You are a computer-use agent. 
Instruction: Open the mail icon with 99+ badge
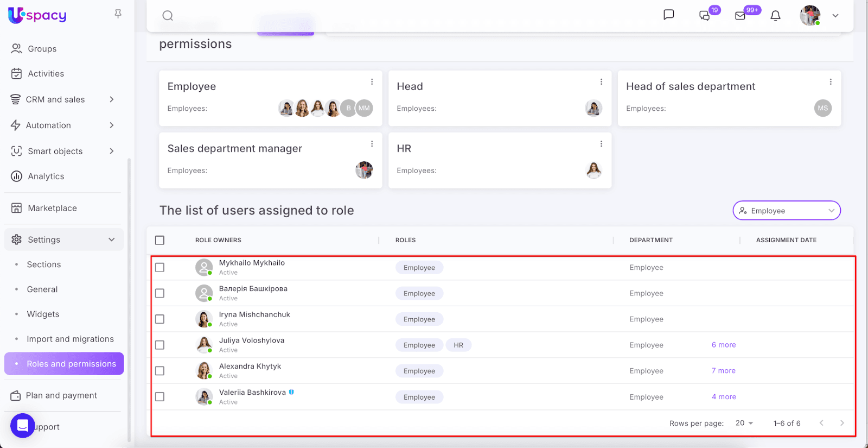click(741, 16)
